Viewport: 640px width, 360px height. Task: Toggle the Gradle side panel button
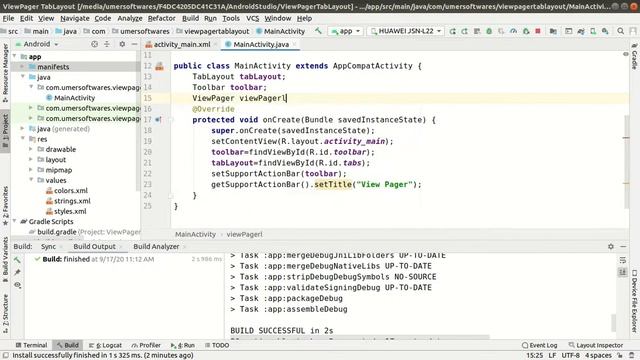pos(634,56)
